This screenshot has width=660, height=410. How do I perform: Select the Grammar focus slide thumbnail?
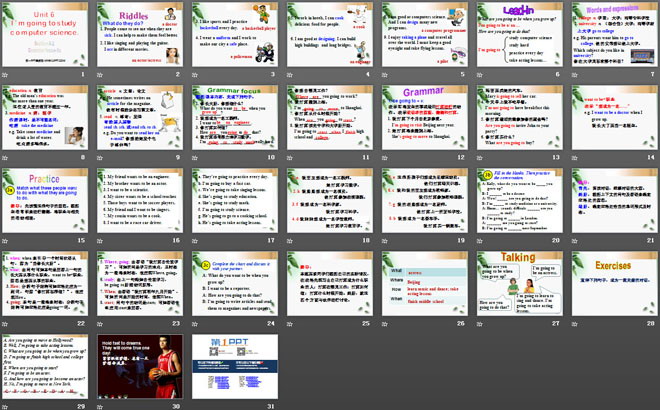point(233,118)
